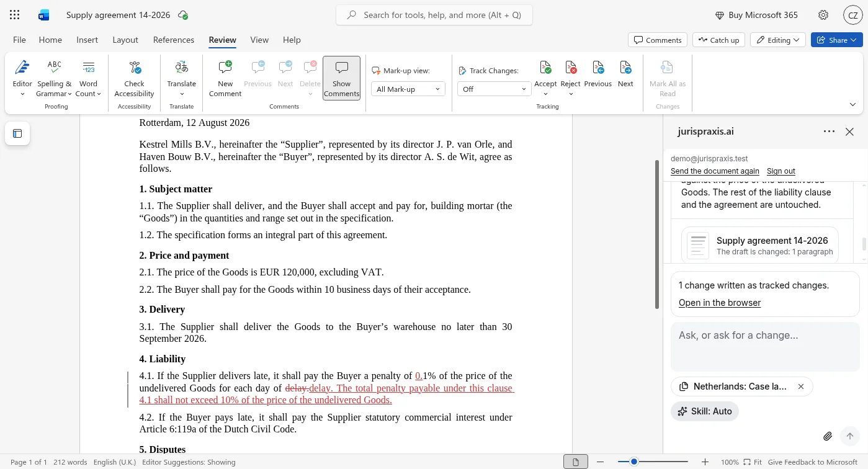The image size is (868, 469).
Task: Click the Send the document again link
Action: 715,171
